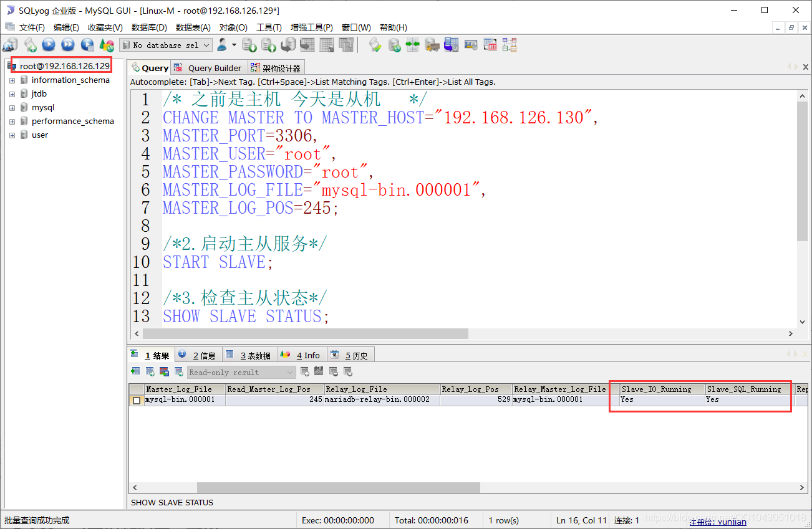Open the 数据库(D) menu
The height and width of the screenshot is (529, 812).
tap(149, 27)
